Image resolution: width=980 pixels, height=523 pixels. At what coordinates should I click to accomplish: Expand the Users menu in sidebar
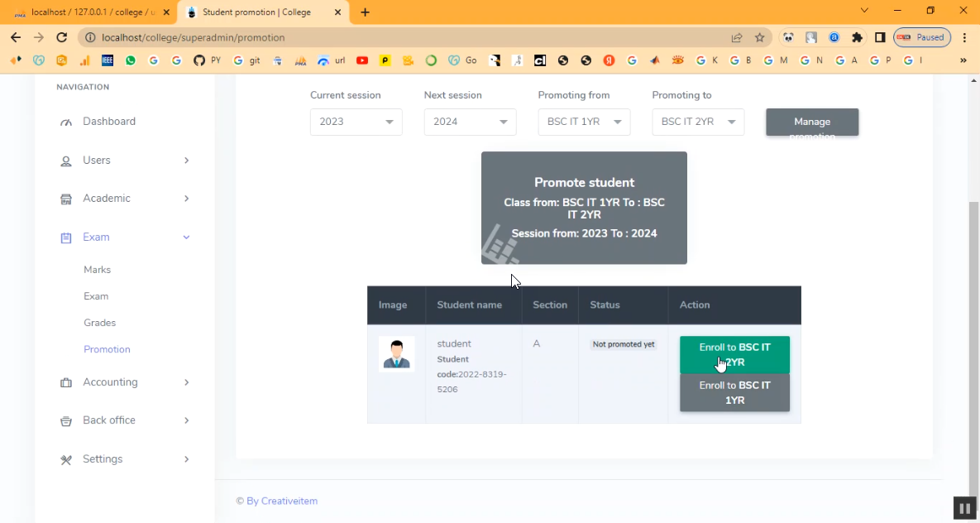tap(124, 161)
